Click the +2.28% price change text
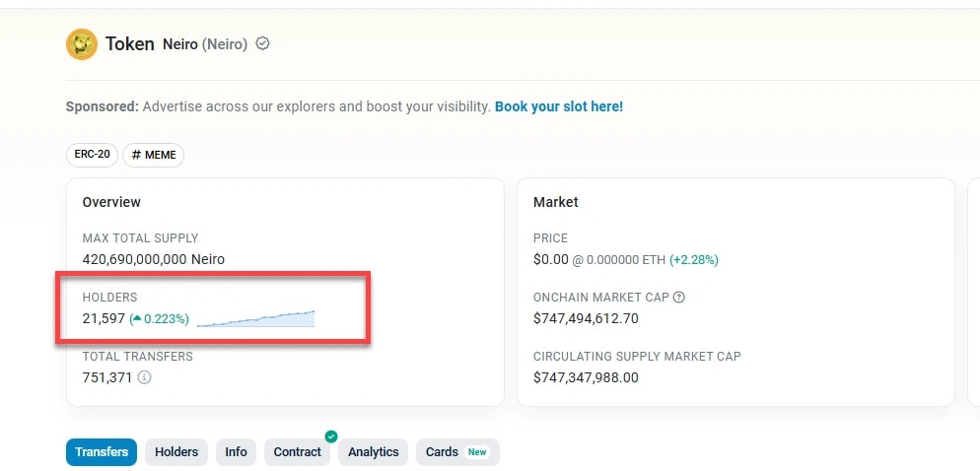Image resolution: width=980 pixels, height=471 pixels. click(x=694, y=260)
